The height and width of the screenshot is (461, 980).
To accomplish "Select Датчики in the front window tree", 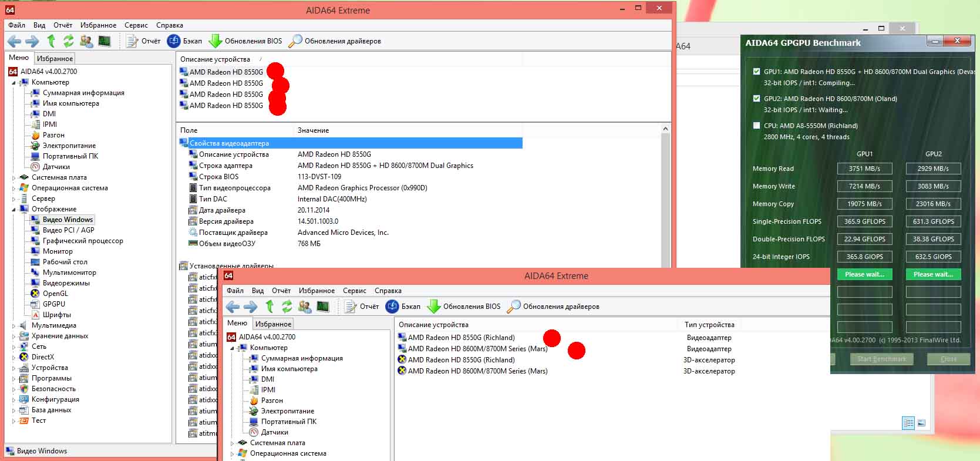I will [275, 432].
